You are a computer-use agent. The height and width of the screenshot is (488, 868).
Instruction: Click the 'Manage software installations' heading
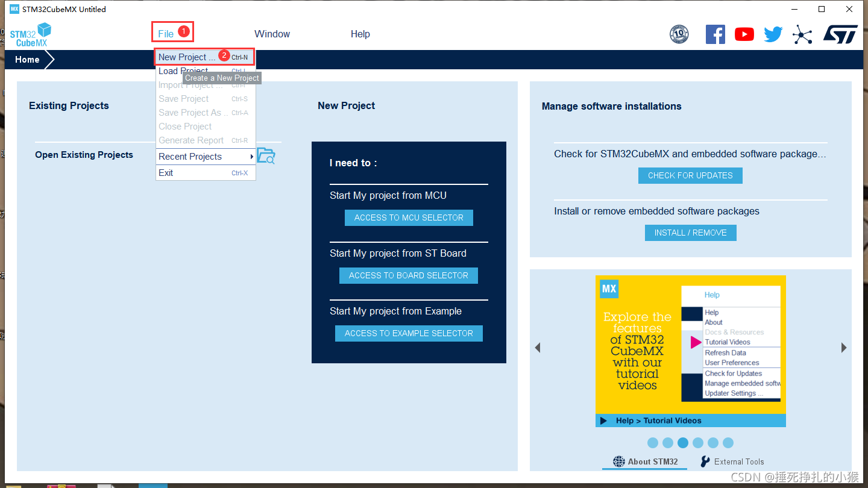pyautogui.click(x=611, y=106)
